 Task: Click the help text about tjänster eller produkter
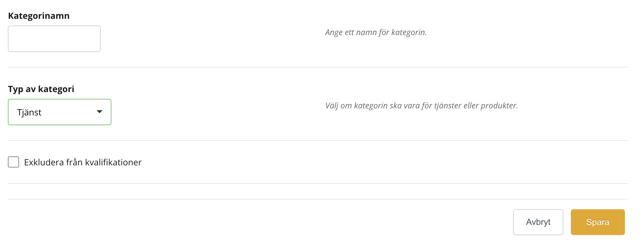421,106
